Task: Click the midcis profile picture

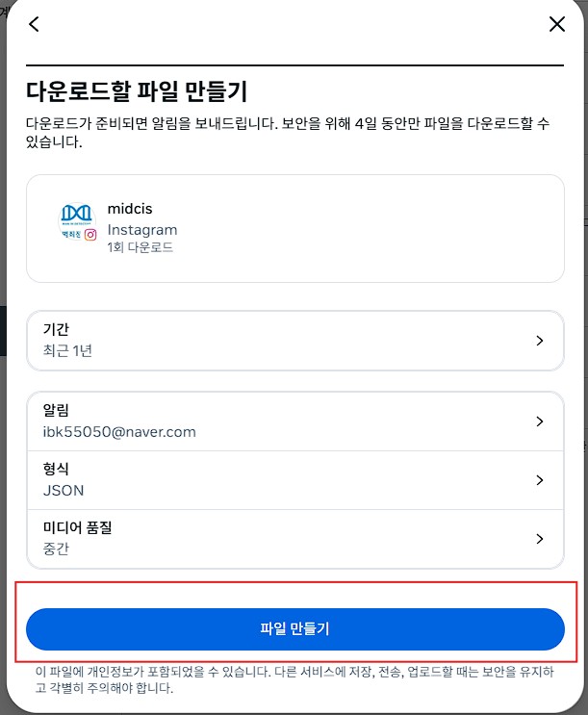Action: pos(77,221)
